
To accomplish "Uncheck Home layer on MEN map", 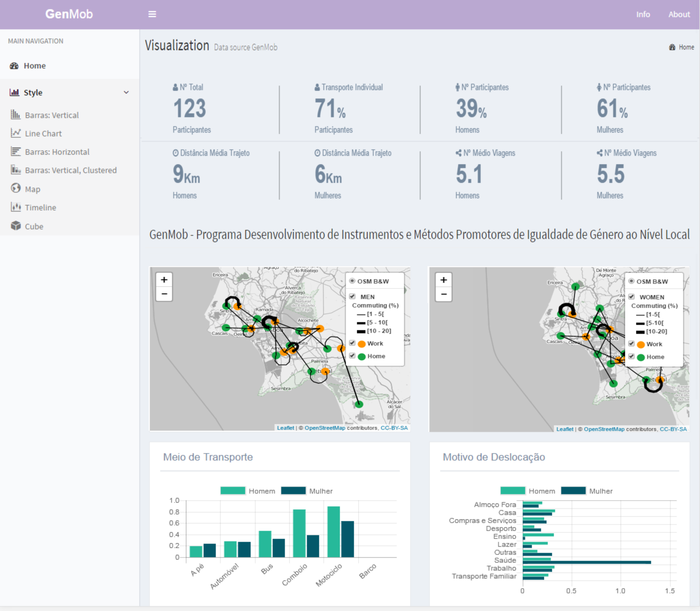I will [352, 355].
